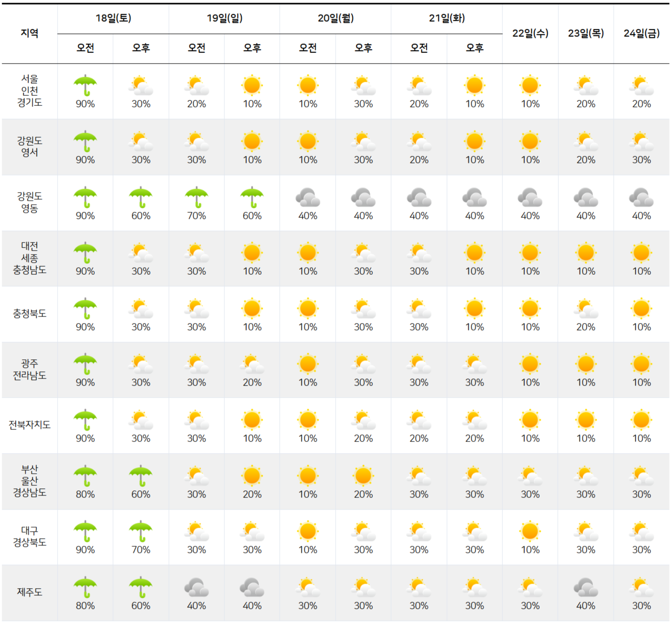Viewport: 672px width, 625px height.
Task: Select the 대전 세종 충청남도 region label
Action: pos(30,258)
